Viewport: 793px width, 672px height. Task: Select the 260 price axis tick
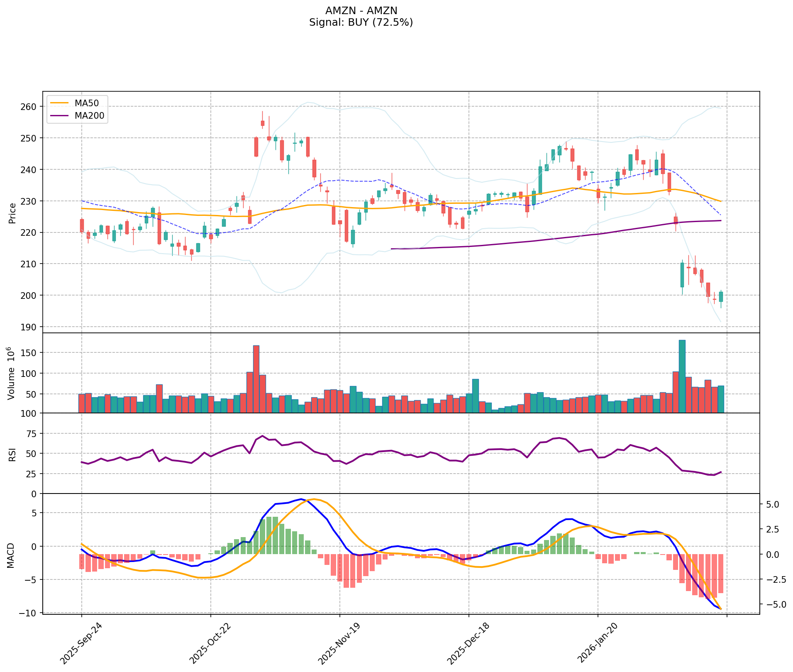(x=29, y=107)
